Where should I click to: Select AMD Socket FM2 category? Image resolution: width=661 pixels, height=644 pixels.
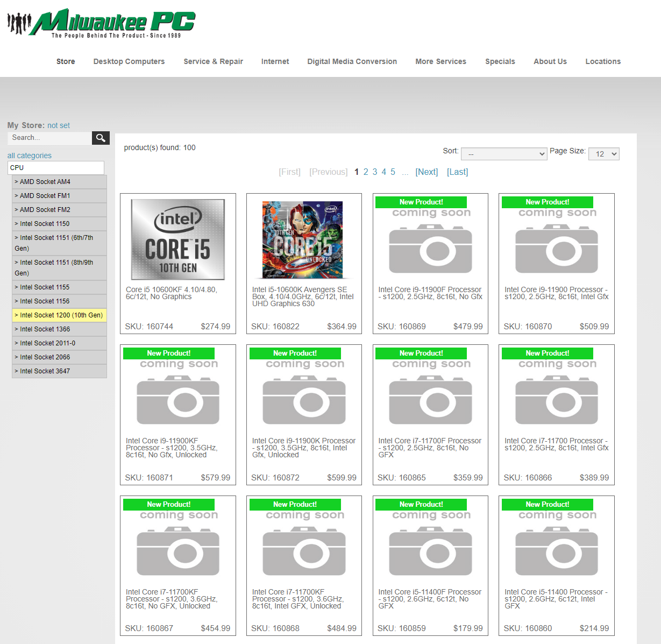60,210
